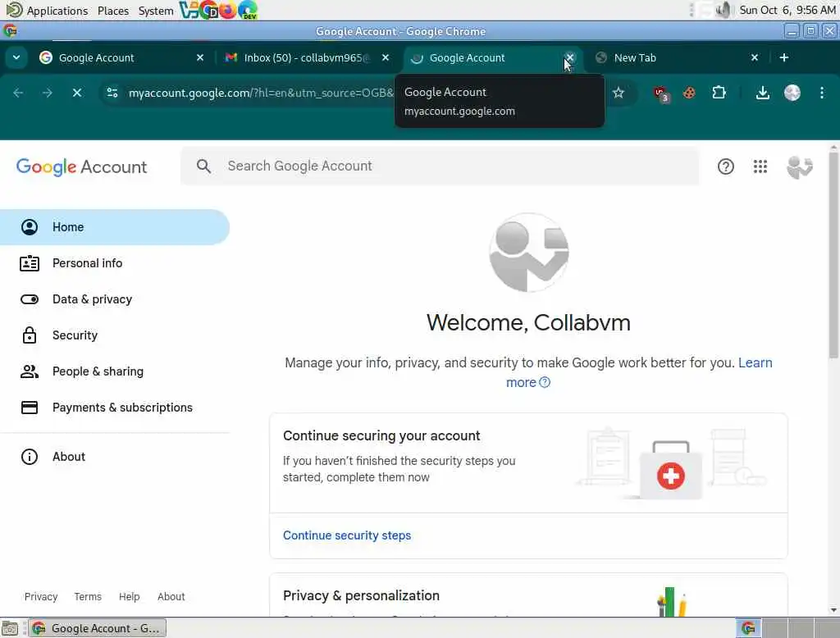840x638 pixels.
Task: Select Home in the sidebar
Action: coord(115,227)
